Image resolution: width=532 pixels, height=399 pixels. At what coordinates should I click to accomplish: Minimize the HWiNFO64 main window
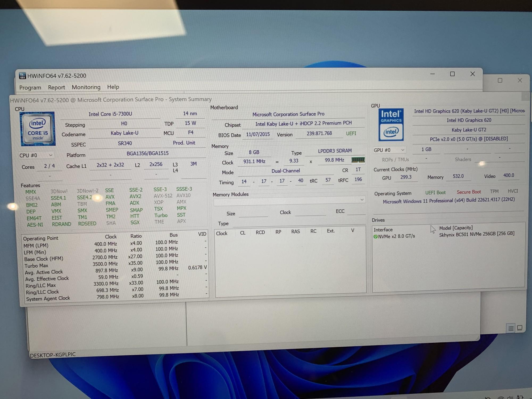pos(433,74)
